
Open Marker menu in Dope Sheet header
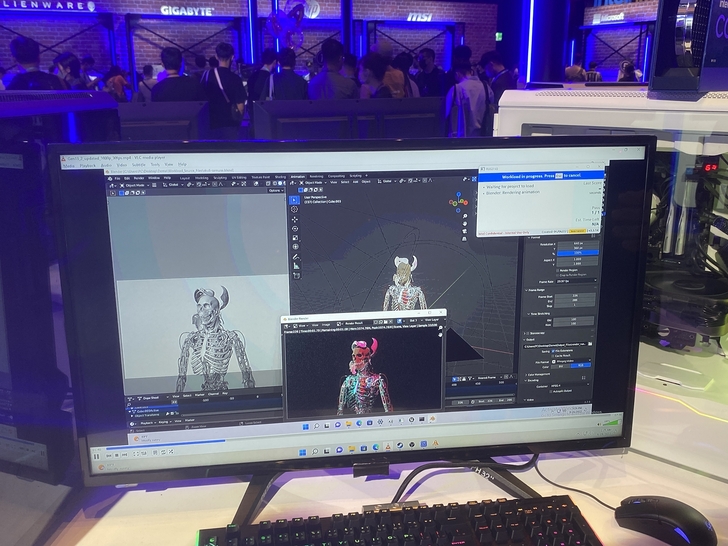pyautogui.click(x=200, y=395)
